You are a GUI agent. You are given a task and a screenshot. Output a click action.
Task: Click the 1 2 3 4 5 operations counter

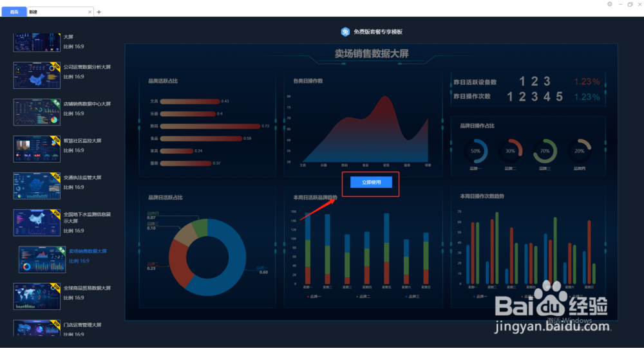click(535, 97)
